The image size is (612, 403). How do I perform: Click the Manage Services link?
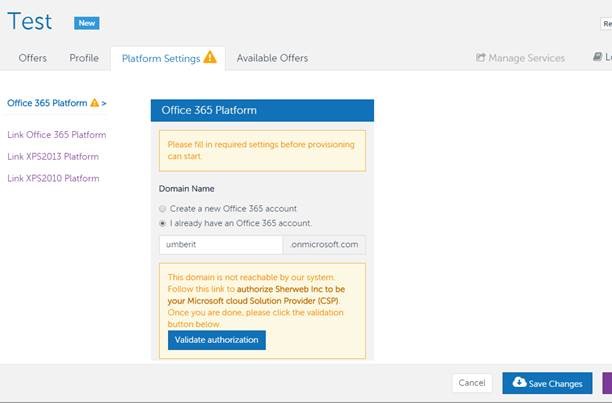pos(520,58)
